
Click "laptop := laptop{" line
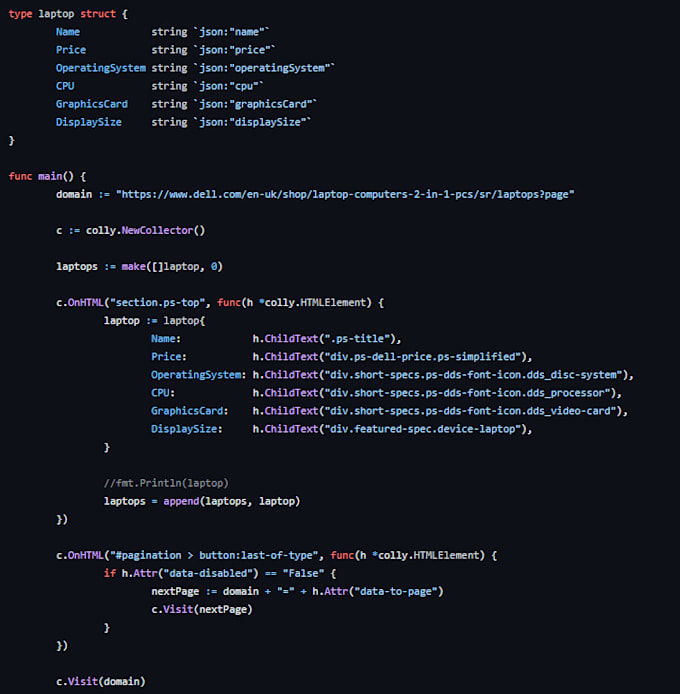tap(155, 321)
